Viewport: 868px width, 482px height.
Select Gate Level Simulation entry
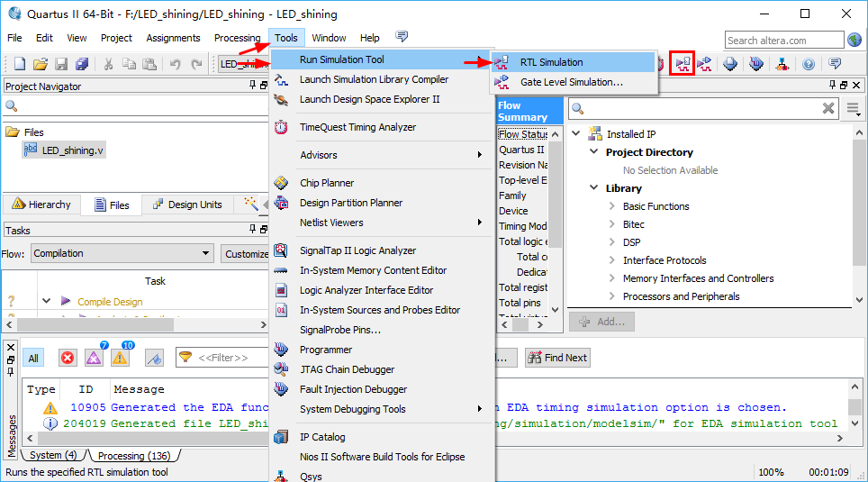[574, 82]
